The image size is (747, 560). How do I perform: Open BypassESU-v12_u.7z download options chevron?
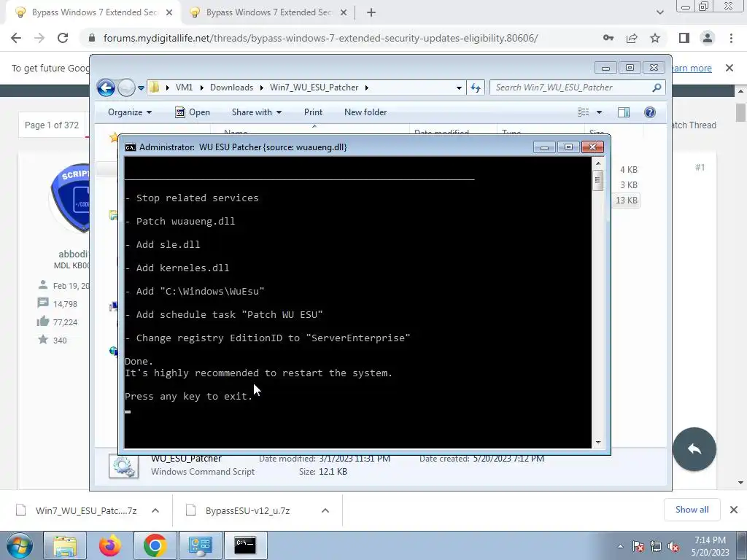(x=325, y=510)
